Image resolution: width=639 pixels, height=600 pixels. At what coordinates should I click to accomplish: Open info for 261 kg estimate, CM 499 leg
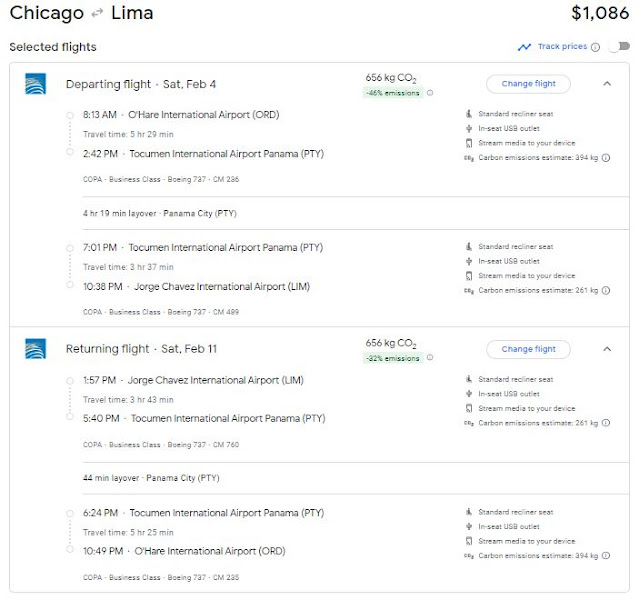click(x=606, y=290)
